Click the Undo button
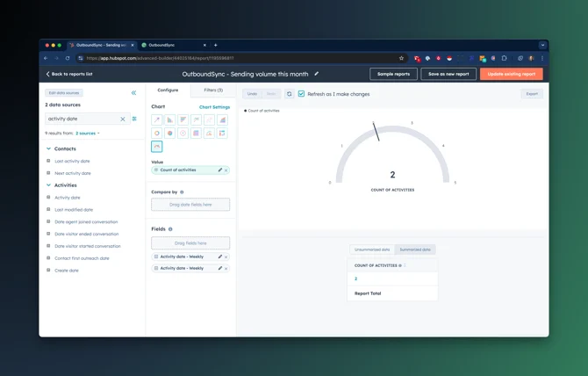The width and height of the screenshot is (588, 376). (x=252, y=94)
